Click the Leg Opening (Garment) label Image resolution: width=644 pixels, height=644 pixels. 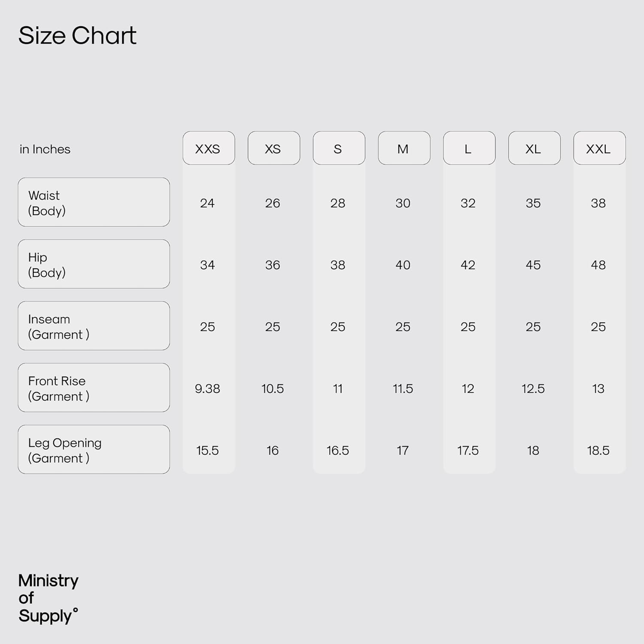pyautogui.click(x=94, y=450)
